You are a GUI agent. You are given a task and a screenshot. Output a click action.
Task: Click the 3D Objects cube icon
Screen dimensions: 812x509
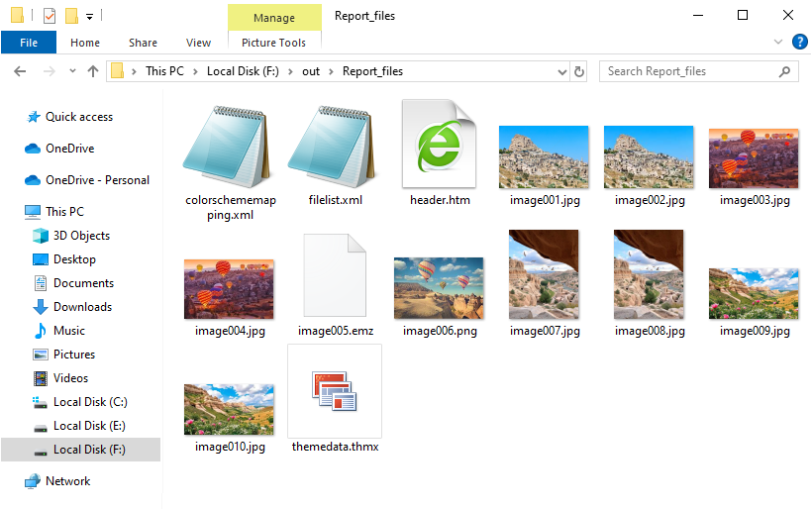41,236
